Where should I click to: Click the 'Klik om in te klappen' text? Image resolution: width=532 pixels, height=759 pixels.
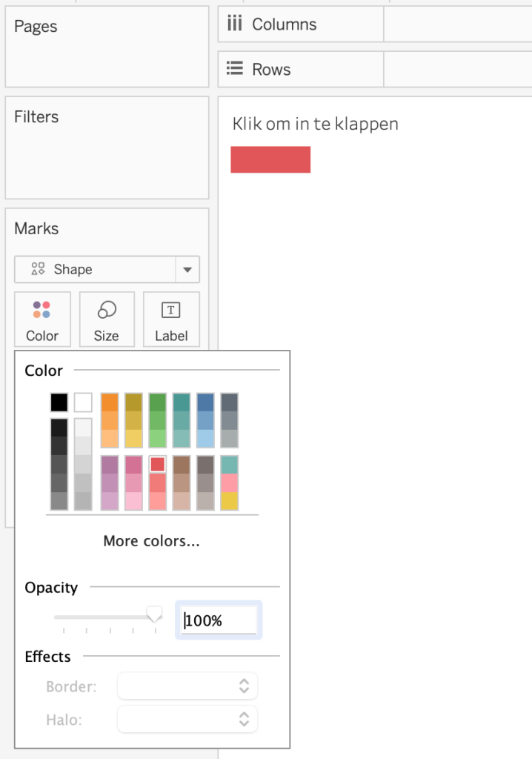click(316, 124)
